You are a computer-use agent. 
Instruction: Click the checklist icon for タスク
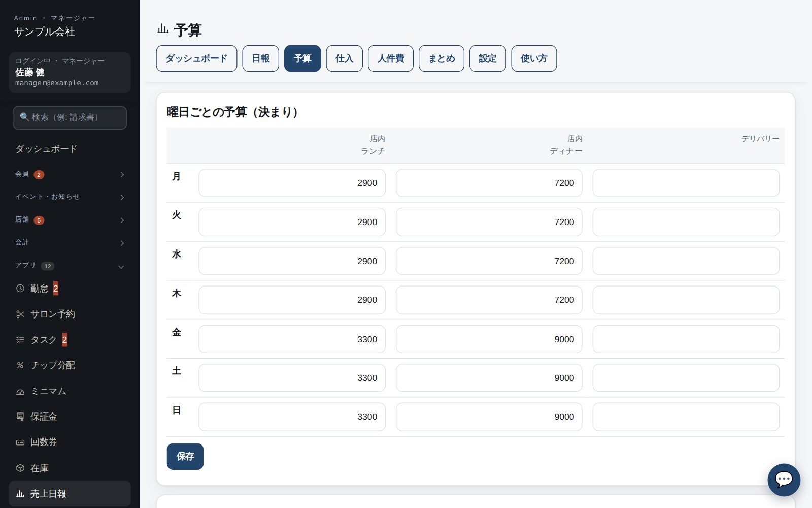click(x=20, y=340)
